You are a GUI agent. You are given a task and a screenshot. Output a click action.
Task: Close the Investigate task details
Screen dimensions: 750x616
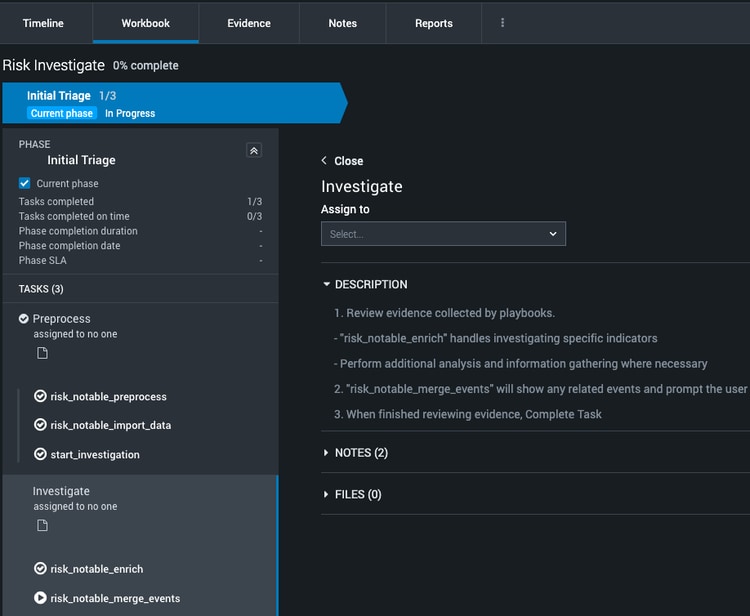click(342, 161)
